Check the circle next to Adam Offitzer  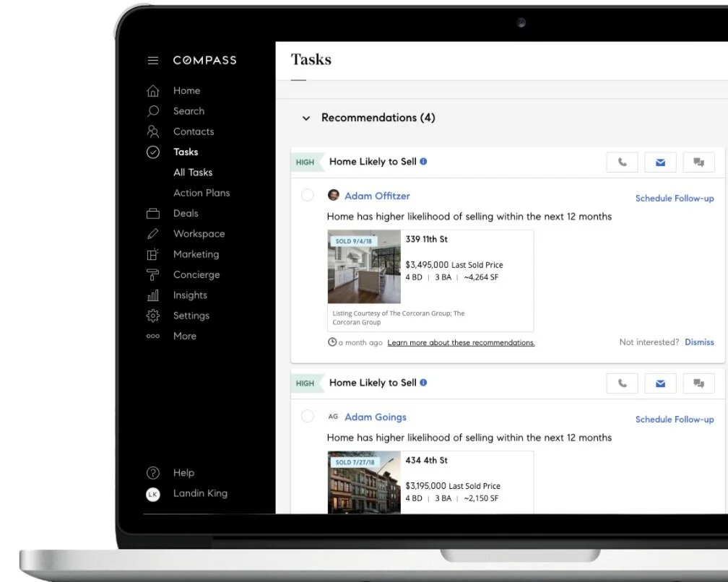click(x=307, y=195)
